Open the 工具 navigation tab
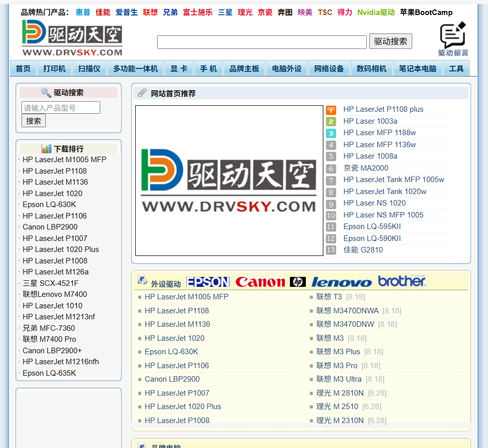 456,68
